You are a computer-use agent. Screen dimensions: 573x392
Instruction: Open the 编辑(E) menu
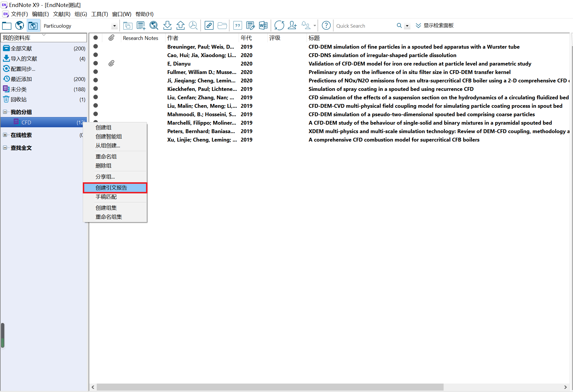[41, 14]
